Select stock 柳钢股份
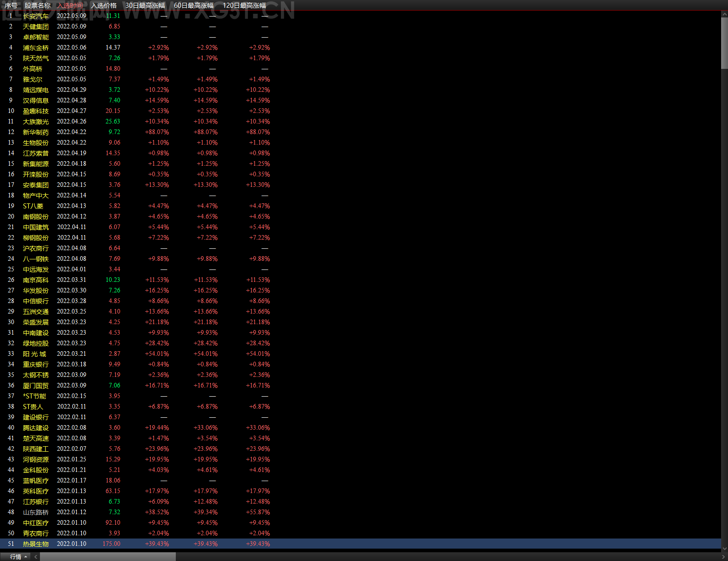Viewport: 728px width, 561px height. (36, 238)
